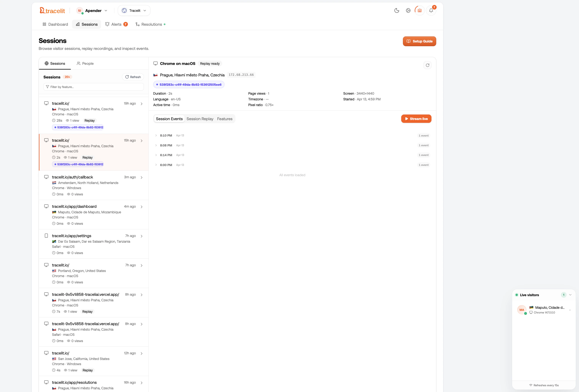Expand the 8:10 PM event group
The width and height of the screenshot is (579, 392).
(156, 135)
